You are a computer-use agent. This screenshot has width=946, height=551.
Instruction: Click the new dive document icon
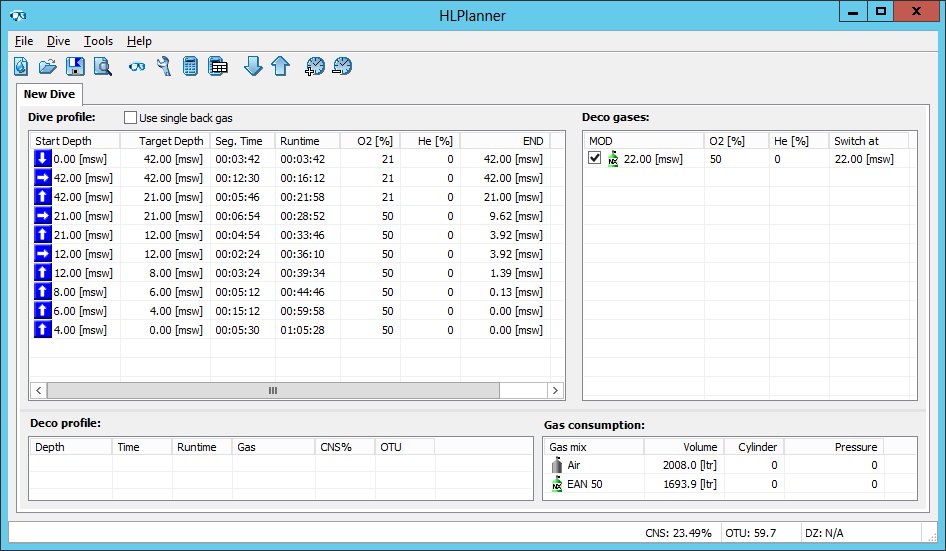21,67
